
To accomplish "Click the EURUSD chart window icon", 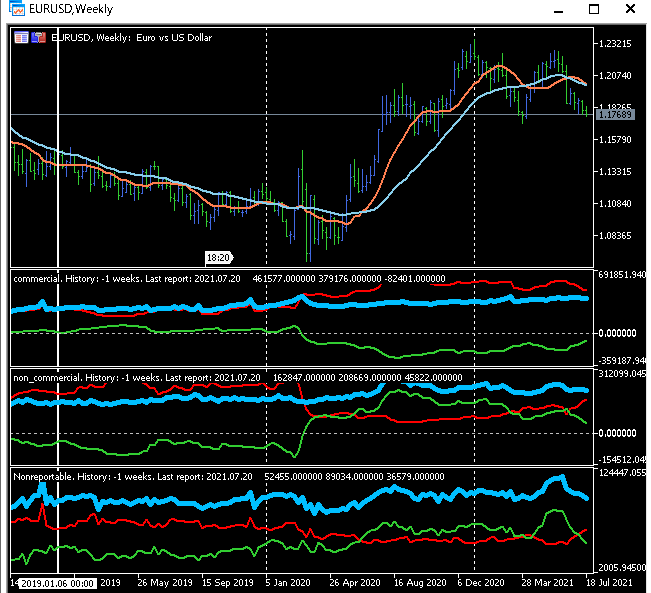I will [17, 8].
